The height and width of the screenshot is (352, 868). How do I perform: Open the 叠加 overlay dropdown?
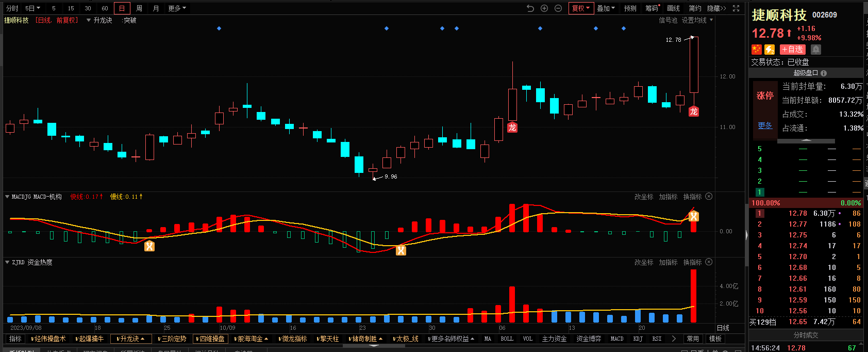606,8
